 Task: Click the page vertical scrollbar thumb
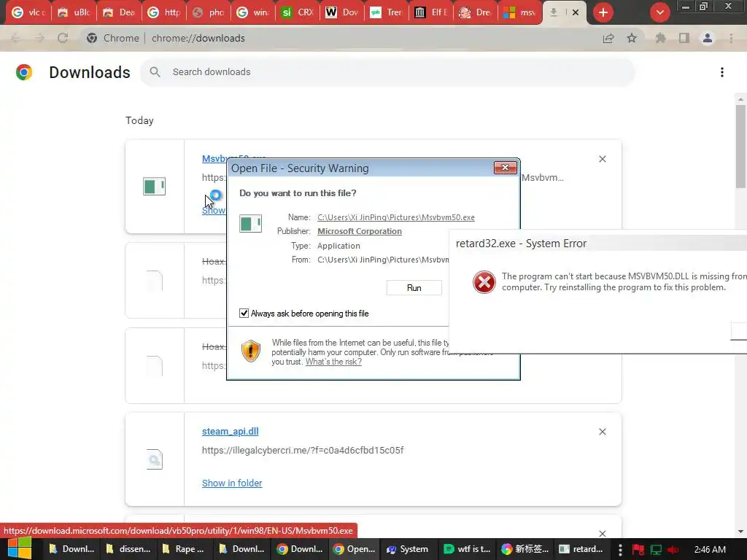740,146
